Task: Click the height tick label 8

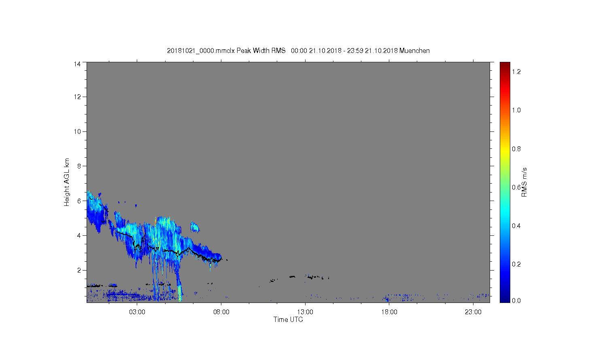Action: tap(79, 166)
